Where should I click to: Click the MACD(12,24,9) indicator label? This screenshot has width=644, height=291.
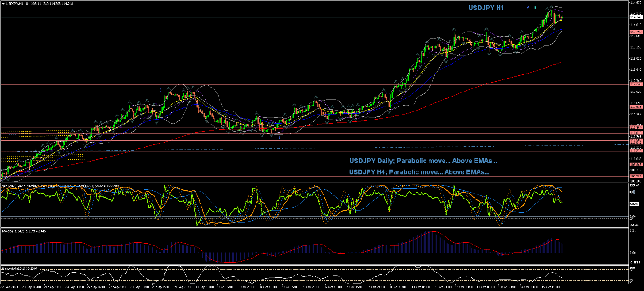pyautogui.click(x=13, y=231)
